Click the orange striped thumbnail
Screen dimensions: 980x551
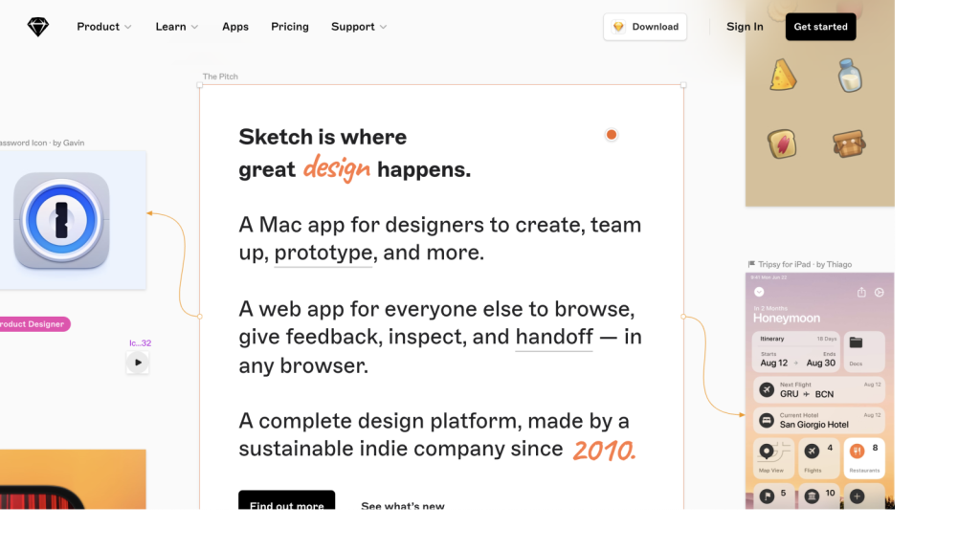pyautogui.click(x=73, y=479)
